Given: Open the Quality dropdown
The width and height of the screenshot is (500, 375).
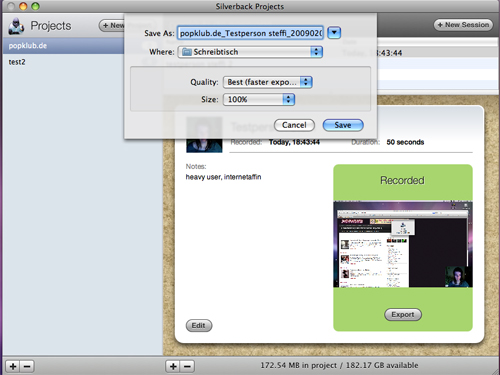Looking at the screenshot, I should (267, 82).
